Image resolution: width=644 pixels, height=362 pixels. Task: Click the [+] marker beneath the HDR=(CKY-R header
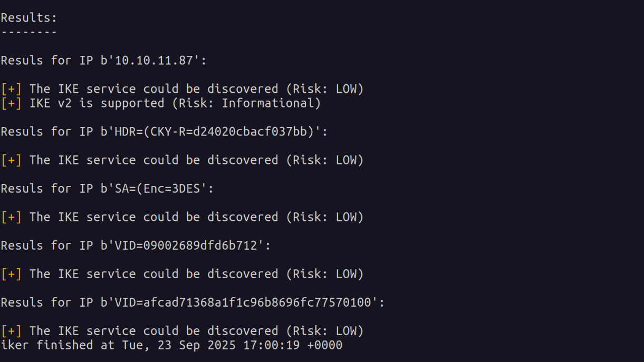tap(11, 160)
